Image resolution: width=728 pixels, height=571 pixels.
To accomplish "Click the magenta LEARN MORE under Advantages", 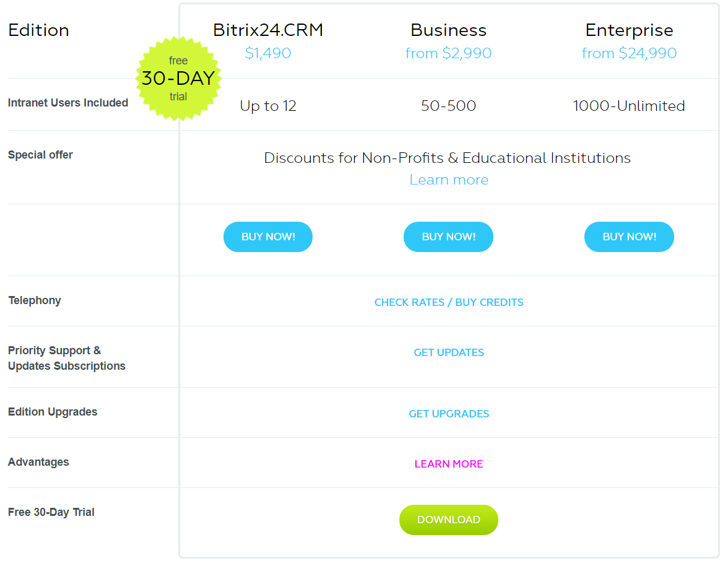I will (x=449, y=464).
